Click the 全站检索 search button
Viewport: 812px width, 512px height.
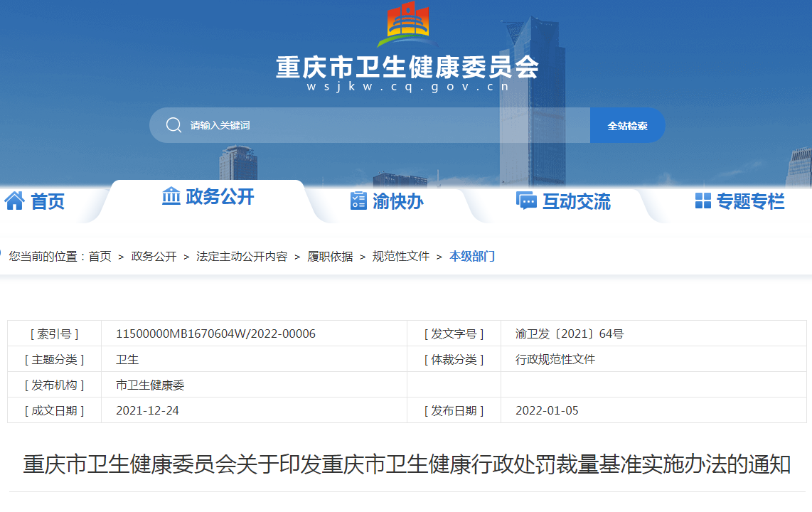pyautogui.click(x=627, y=125)
